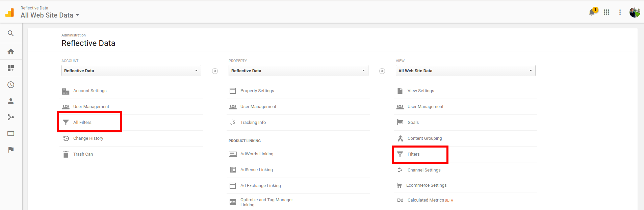
Task: Open Change History link
Action: [x=88, y=138]
